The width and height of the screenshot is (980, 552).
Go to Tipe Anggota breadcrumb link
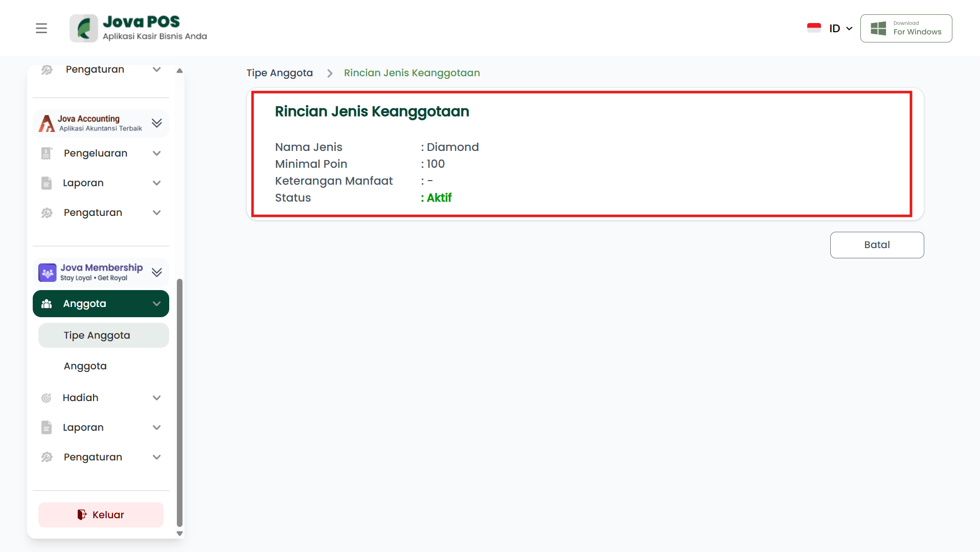[280, 73]
